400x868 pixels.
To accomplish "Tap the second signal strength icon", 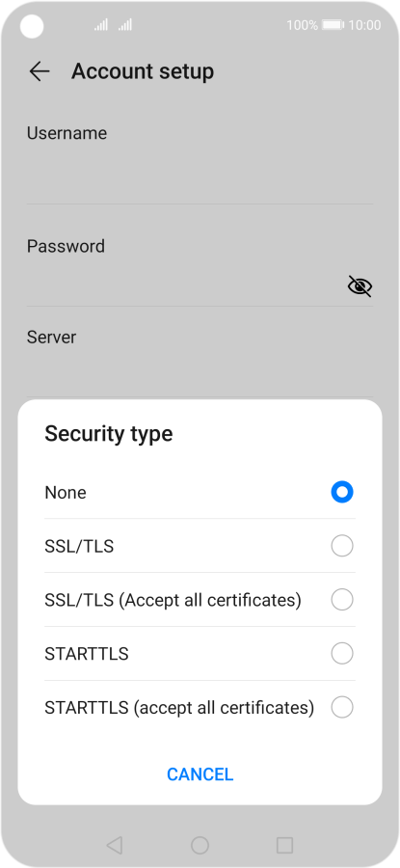I will point(125,25).
